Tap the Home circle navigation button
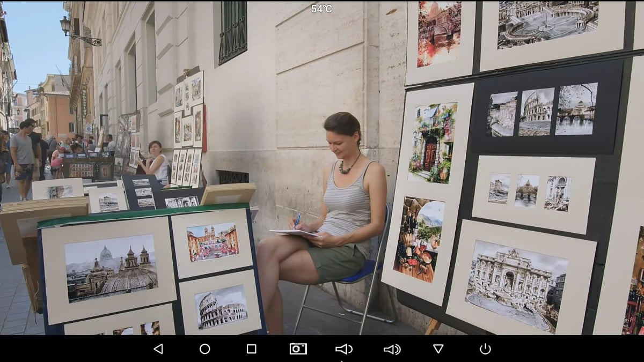The height and width of the screenshot is (362, 644). pos(204,349)
